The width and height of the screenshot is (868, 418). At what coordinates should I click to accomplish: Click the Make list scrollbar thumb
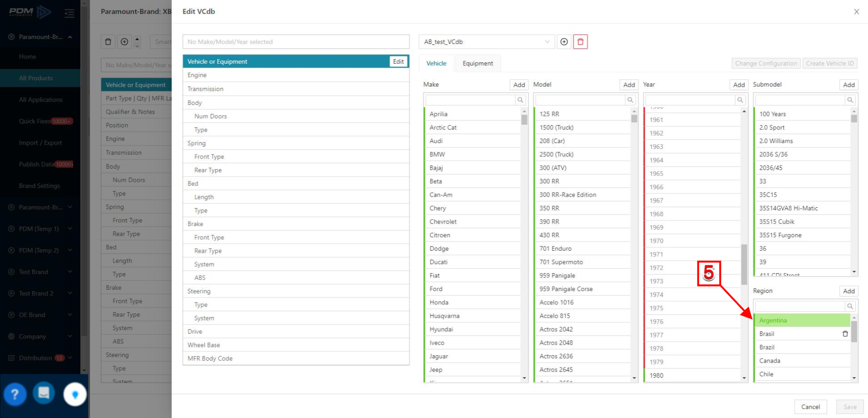click(524, 120)
